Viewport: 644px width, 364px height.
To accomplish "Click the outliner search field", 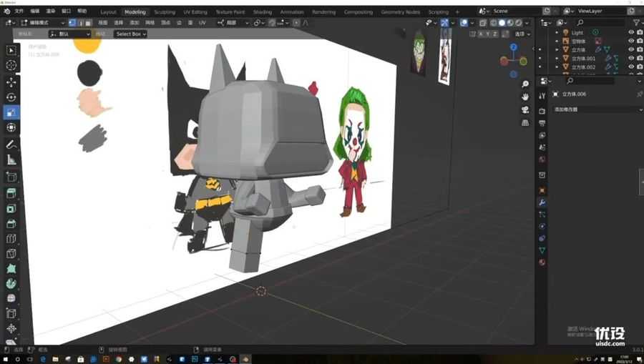I will [600, 23].
